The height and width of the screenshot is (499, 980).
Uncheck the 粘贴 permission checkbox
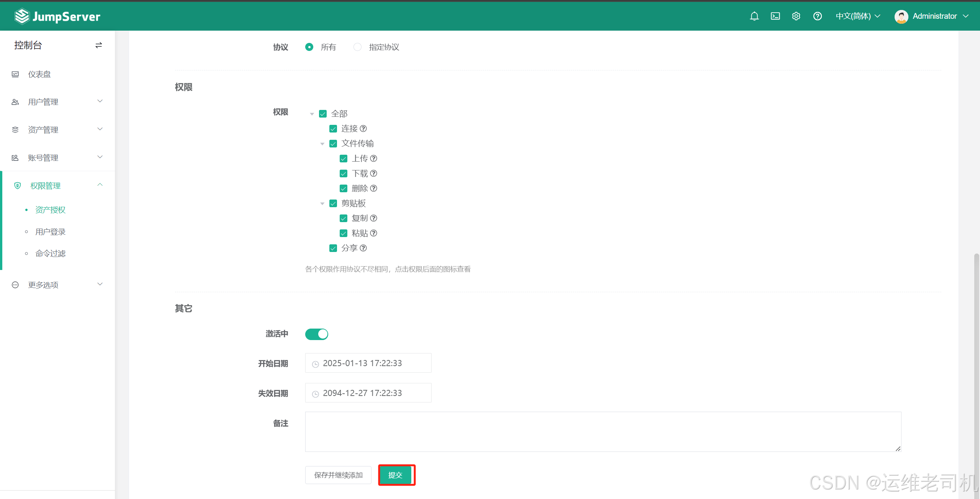coord(344,233)
